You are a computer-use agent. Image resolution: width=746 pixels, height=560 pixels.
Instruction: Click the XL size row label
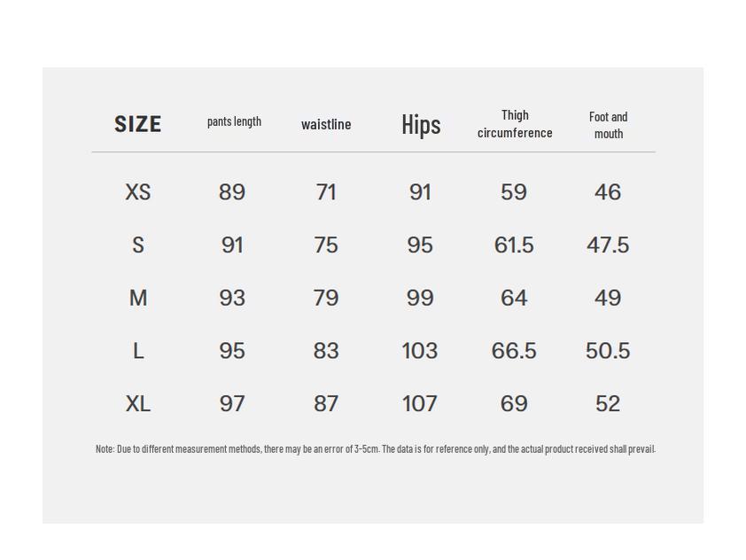[138, 404]
